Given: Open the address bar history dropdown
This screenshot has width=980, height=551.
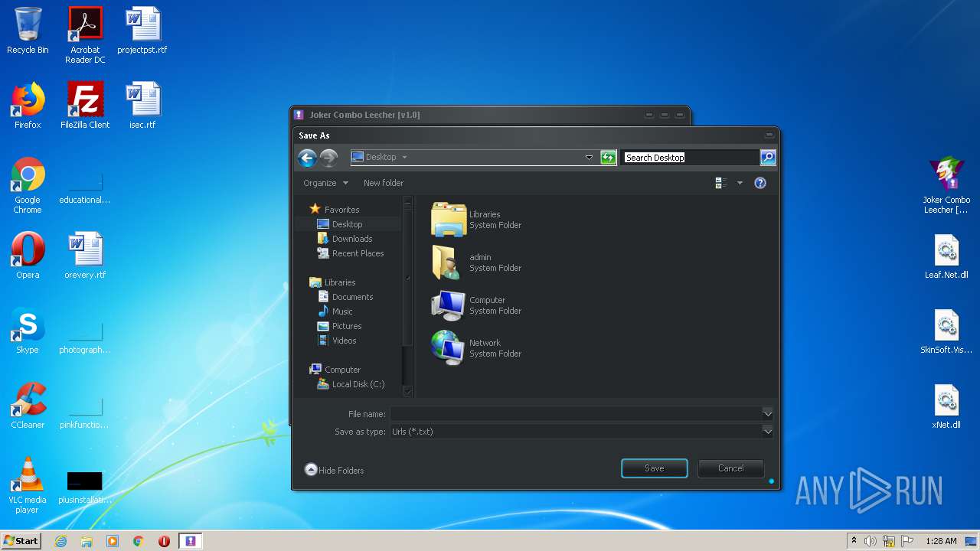Looking at the screenshot, I should [589, 158].
